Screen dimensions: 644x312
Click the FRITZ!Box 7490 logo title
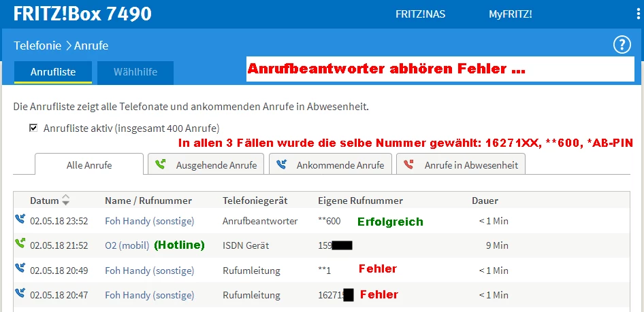click(x=82, y=14)
